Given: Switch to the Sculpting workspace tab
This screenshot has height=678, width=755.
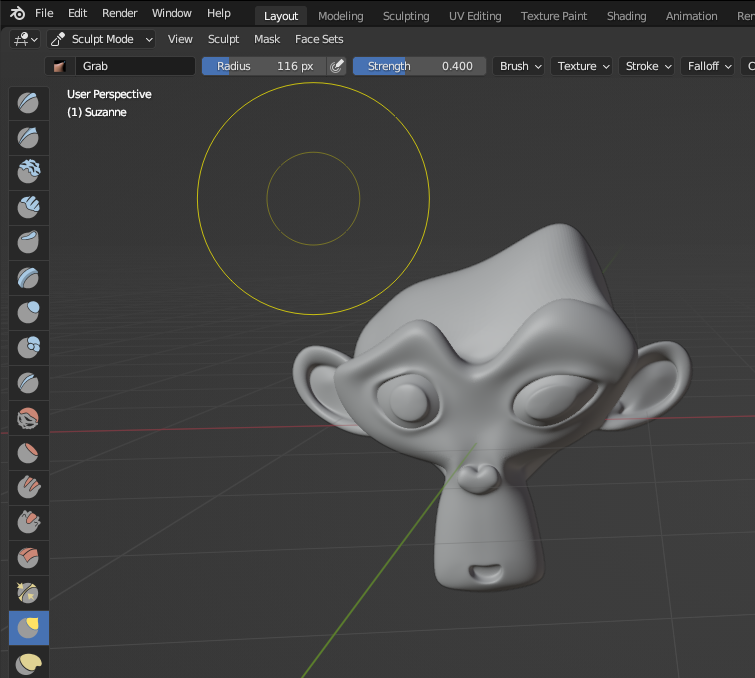Looking at the screenshot, I should [x=406, y=16].
